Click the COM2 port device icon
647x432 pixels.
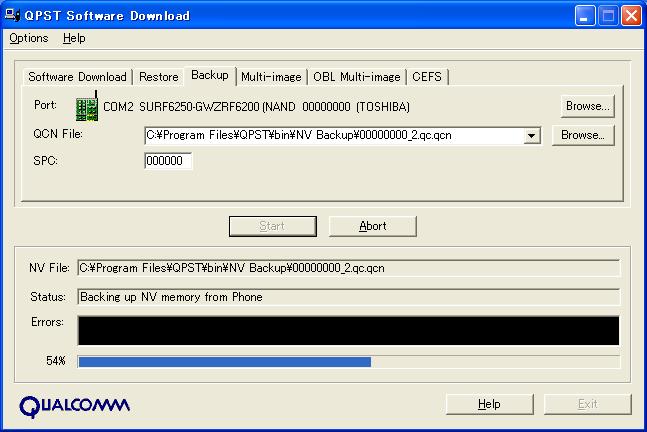[x=87, y=107]
